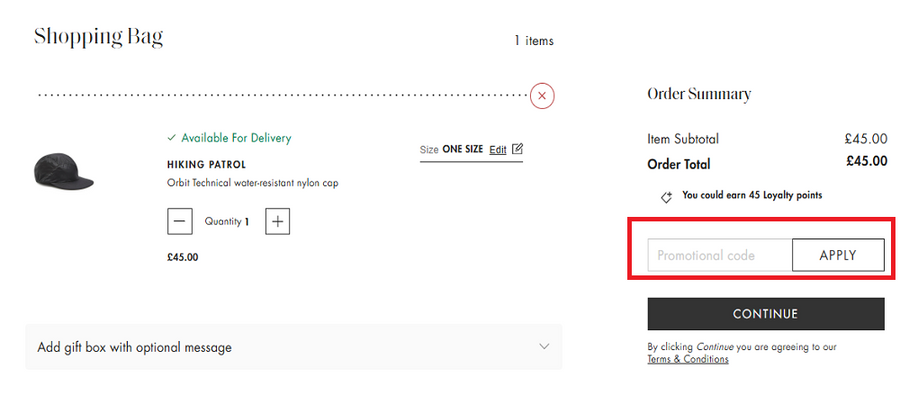This screenshot has height=405, width=900.
Task: Expand the gift box chevron arrow
Action: [x=544, y=347]
